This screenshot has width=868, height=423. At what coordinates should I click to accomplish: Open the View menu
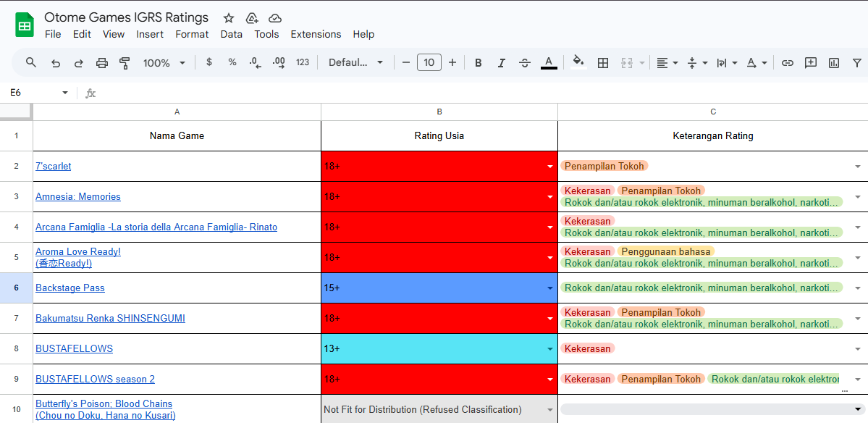point(114,34)
